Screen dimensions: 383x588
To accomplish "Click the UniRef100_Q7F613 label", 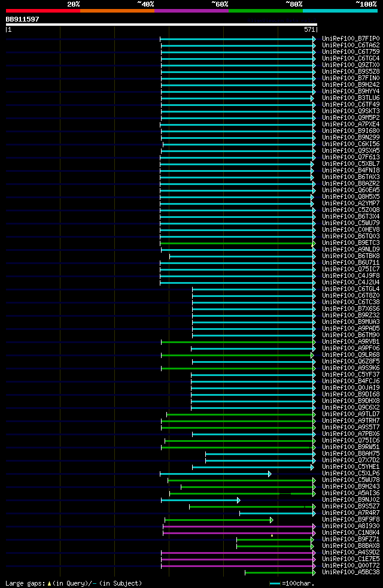I will pos(351,157).
